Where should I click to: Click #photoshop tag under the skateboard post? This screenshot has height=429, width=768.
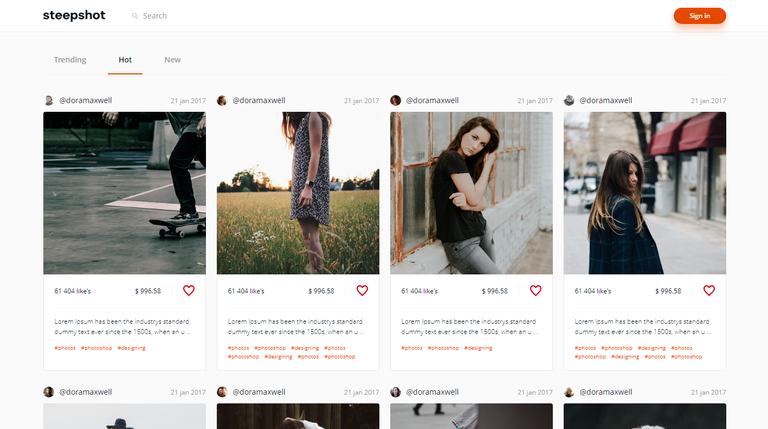96,348
